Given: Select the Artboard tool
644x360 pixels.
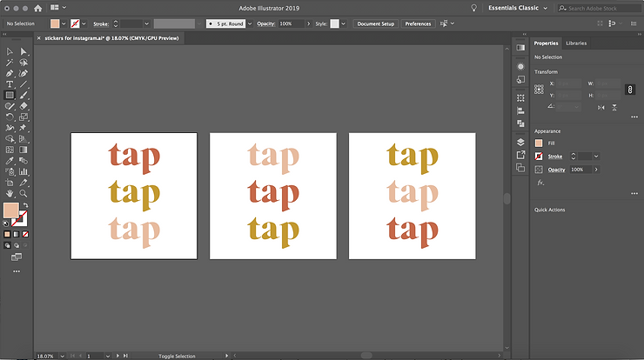Looking at the screenshot, I should point(10,183).
